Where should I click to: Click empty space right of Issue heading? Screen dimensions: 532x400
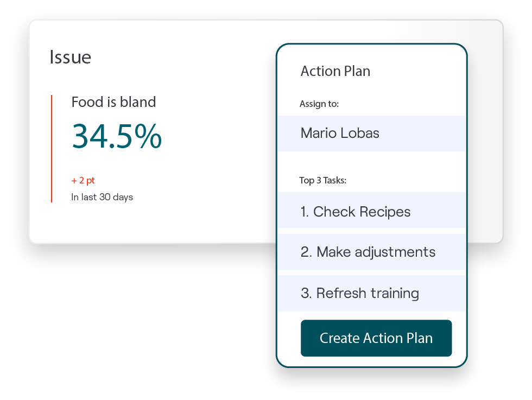(x=179, y=58)
